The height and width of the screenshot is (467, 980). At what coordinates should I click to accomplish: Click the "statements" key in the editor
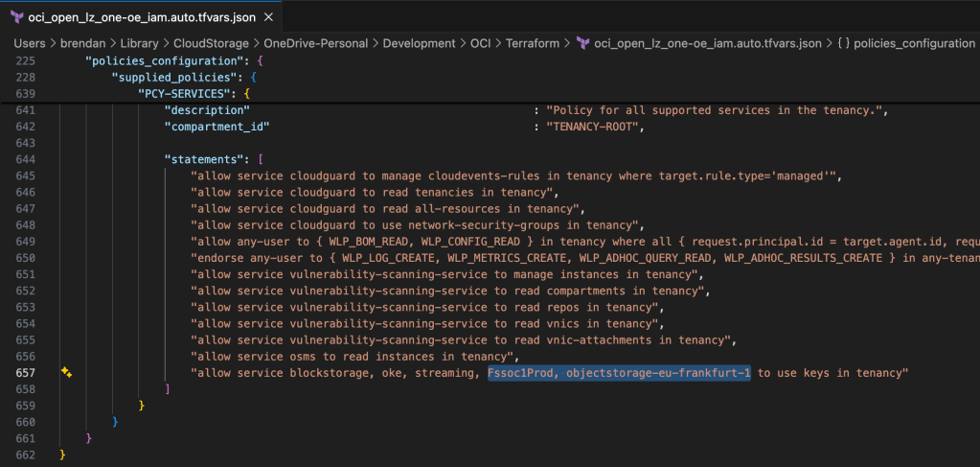click(x=207, y=159)
